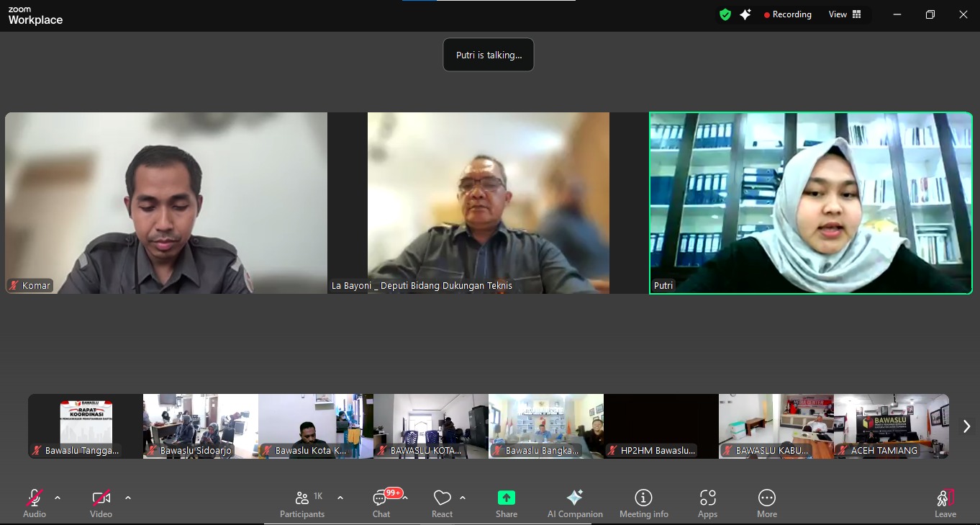Viewport: 980px width, 525px height.
Task: Select Komar's video tile
Action: coord(166,203)
